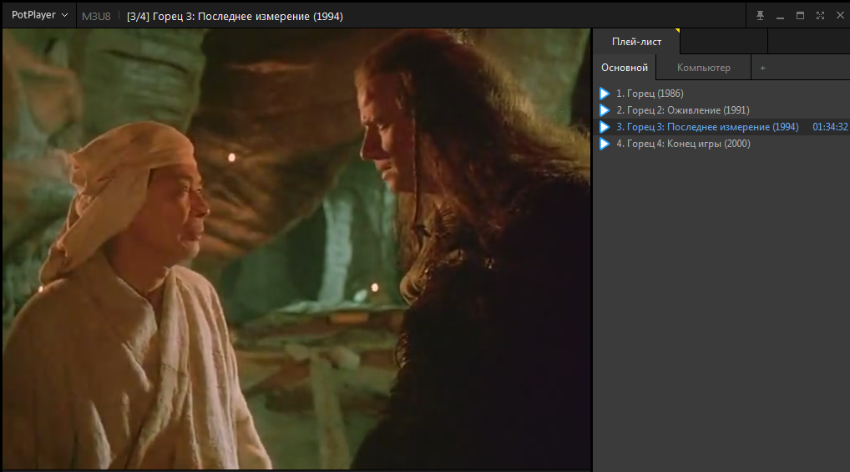Close the PotPlayer window

coord(840,16)
